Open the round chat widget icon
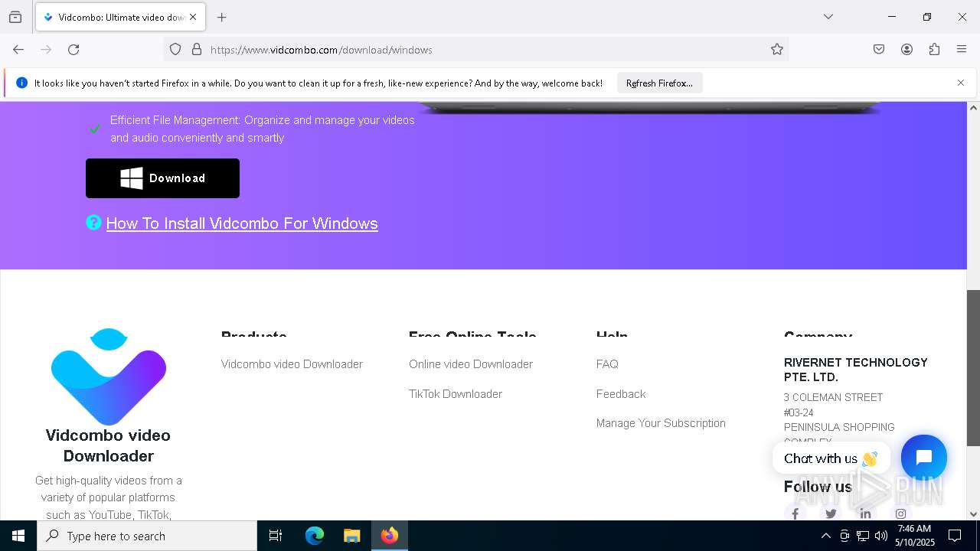Image resolution: width=980 pixels, height=551 pixels. [x=924, y=458]
